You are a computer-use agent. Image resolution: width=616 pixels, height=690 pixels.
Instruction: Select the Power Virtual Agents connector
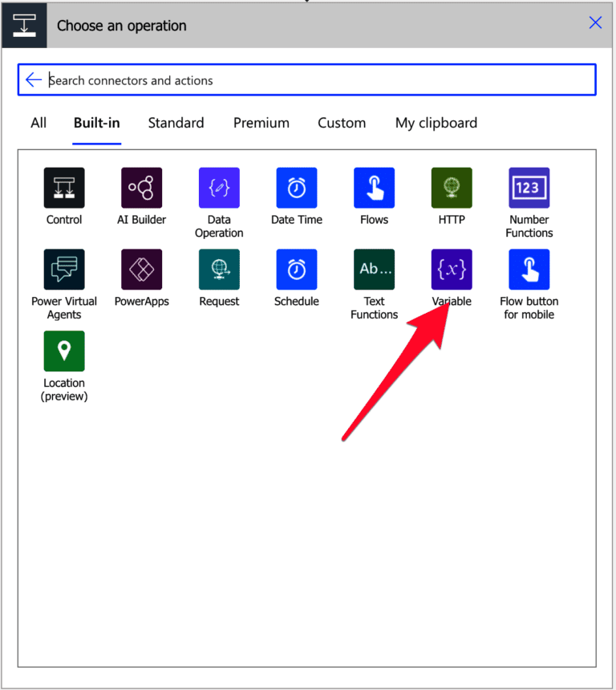pyautogui.click(x=64, y=270)
